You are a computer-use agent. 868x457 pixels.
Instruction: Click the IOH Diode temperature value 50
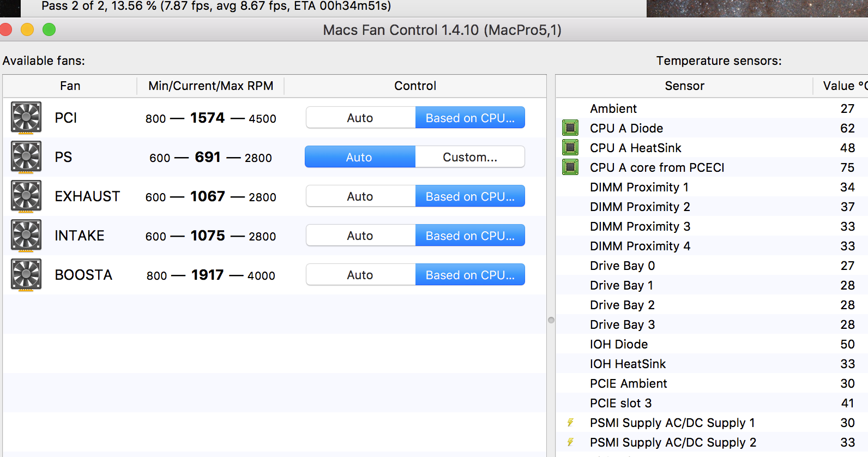click(847, 344)
